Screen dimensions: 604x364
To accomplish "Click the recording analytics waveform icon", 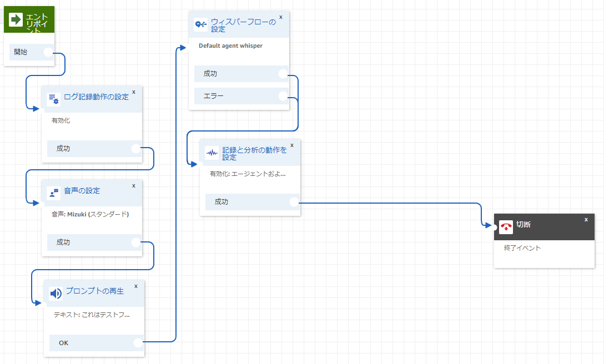I will click(x=212, y=153).
